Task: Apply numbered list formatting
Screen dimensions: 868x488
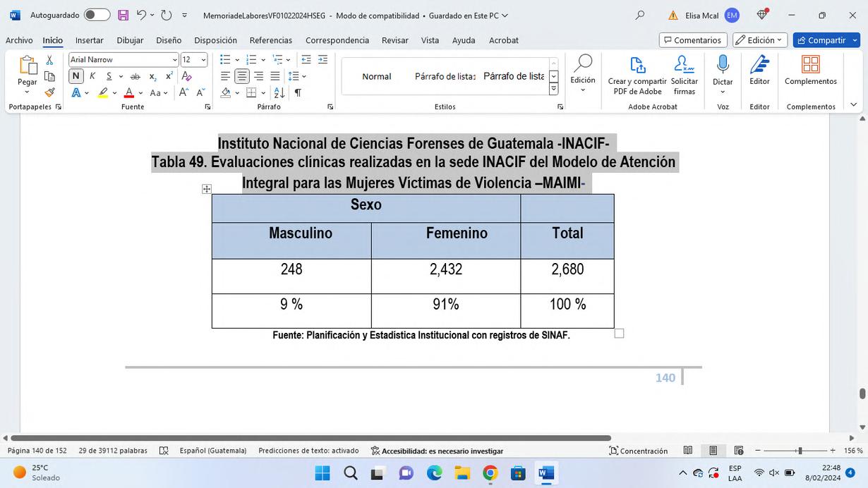Action: [x=251, y=60]
